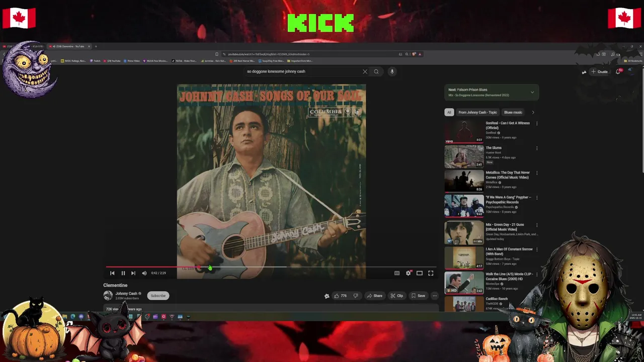This screenshot has width=644, height=362.
Task: Open the Prime Video bookmark
Action: tap(132, 61)
